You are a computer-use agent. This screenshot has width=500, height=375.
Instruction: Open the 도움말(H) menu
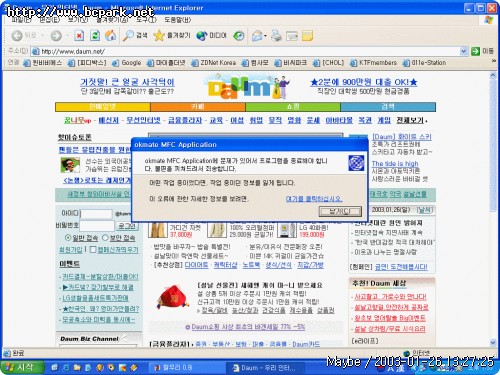(x=177, y=20)
